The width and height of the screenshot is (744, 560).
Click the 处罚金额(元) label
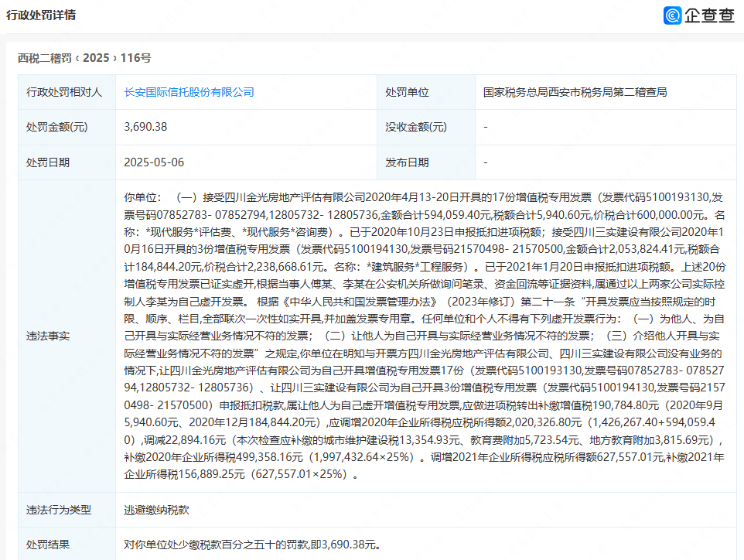coord(57,127)
